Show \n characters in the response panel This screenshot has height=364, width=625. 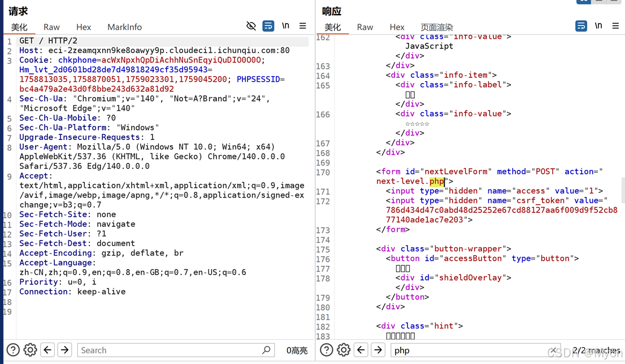point(598,26)
